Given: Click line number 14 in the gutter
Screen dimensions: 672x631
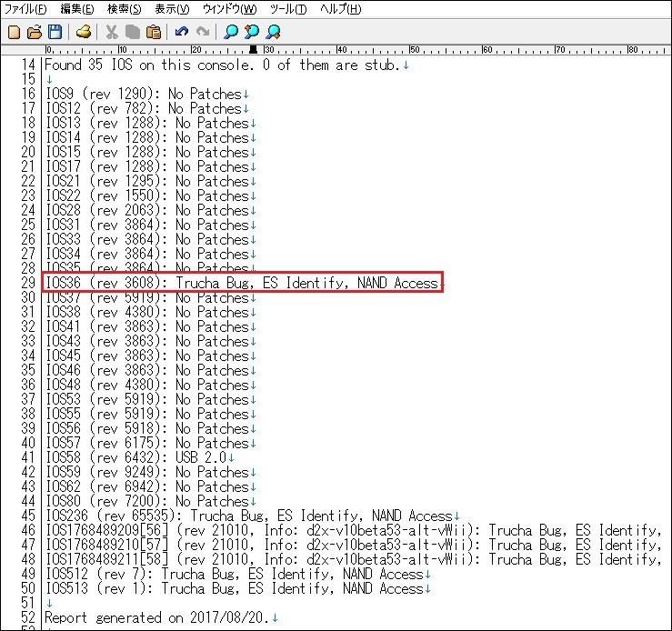Looking at the screenshot, I should [x=28, y=65].
